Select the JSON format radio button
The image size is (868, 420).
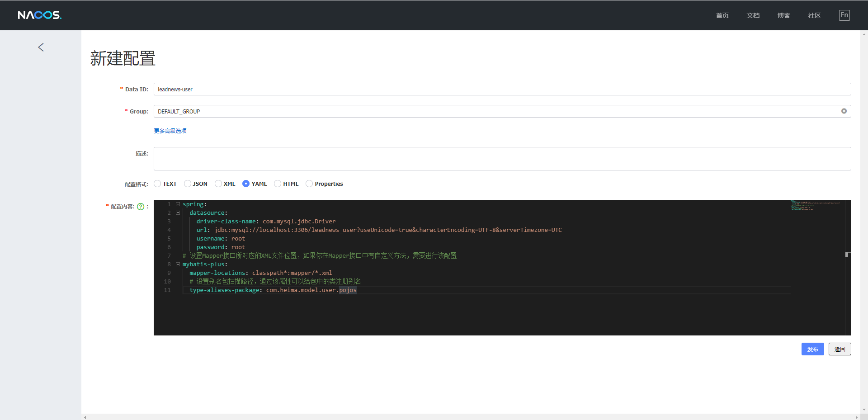188,184
